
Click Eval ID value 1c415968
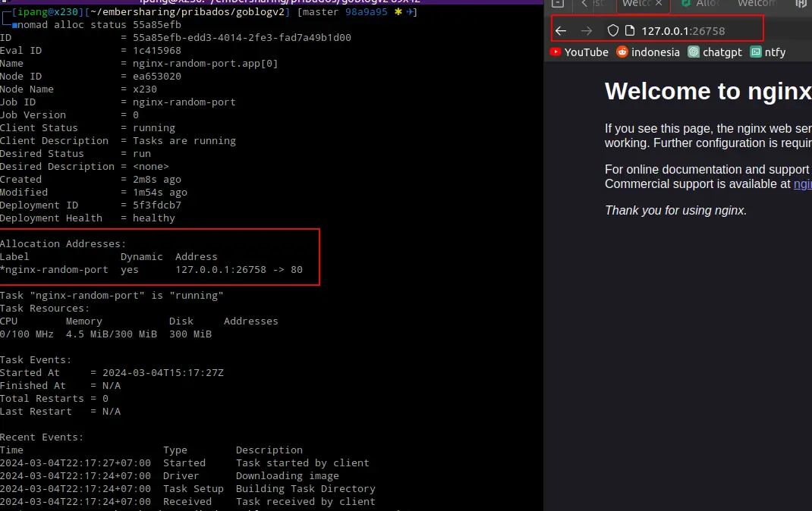(x=157, y=51)
